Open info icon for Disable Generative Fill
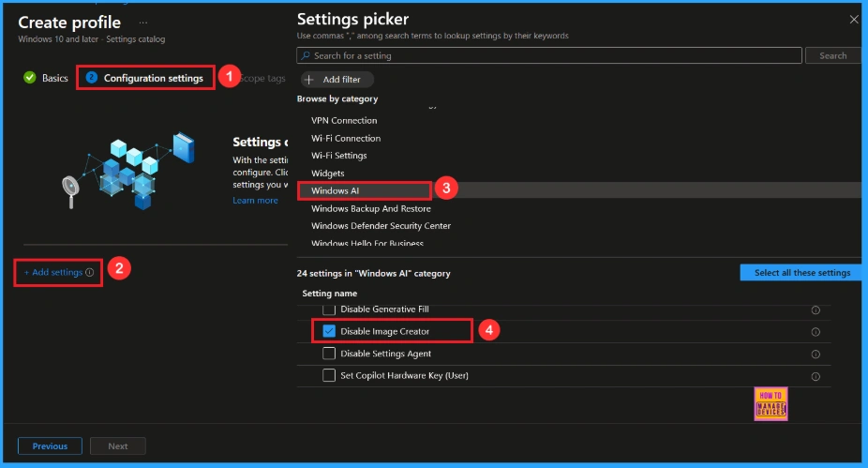 (x=816, y=310)
